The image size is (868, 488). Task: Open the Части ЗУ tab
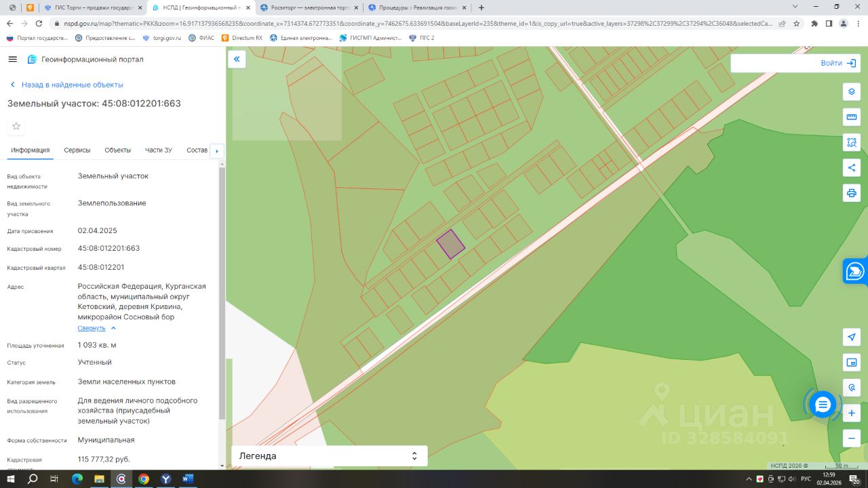159,150
